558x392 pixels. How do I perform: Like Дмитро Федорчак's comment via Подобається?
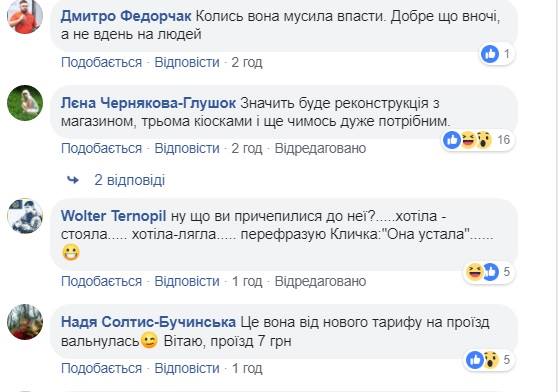click(x=101, y=62)
